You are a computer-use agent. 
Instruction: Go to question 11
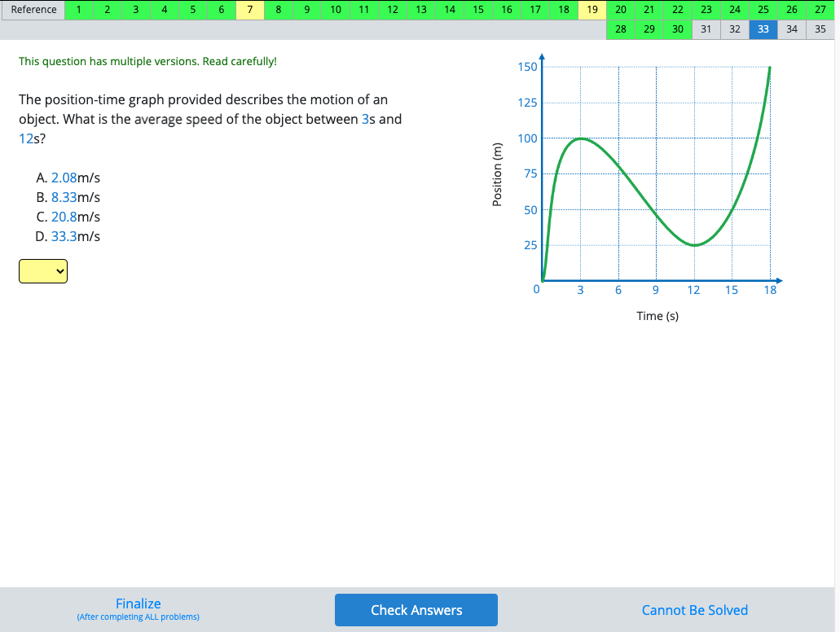tap(363, 10)
